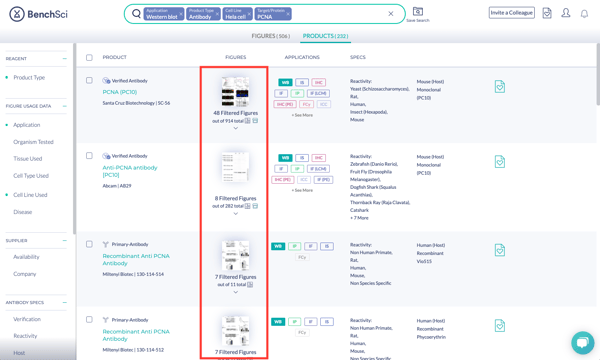Check the PCNA (PC10) Santa Cruz row
This screenshot has width=600, height=360.
89,80
